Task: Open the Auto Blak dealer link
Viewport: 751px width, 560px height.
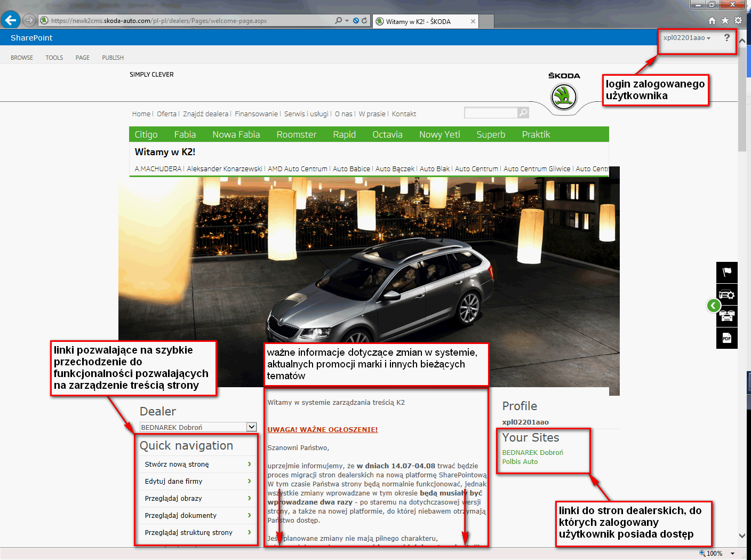Action: [x=435, y=169]
